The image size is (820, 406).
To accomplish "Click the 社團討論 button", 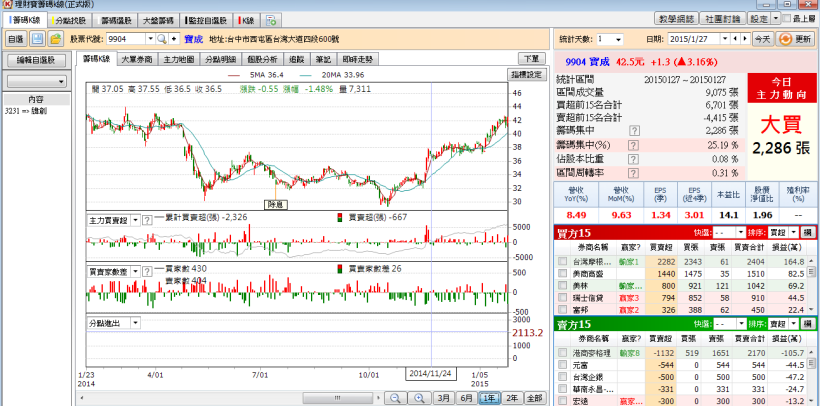I will pos(724,18).
